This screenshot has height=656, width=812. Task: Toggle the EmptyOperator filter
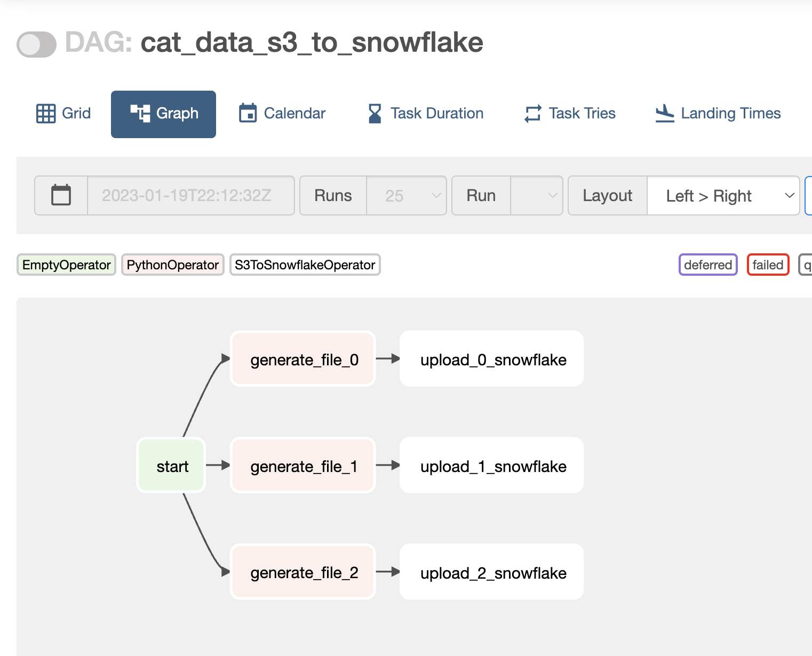[x=66, y=265]
